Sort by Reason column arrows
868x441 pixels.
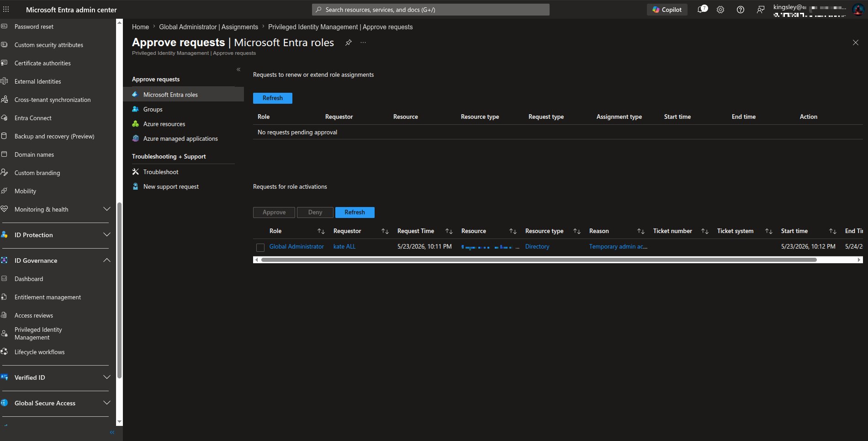click(x=641, y=231)
